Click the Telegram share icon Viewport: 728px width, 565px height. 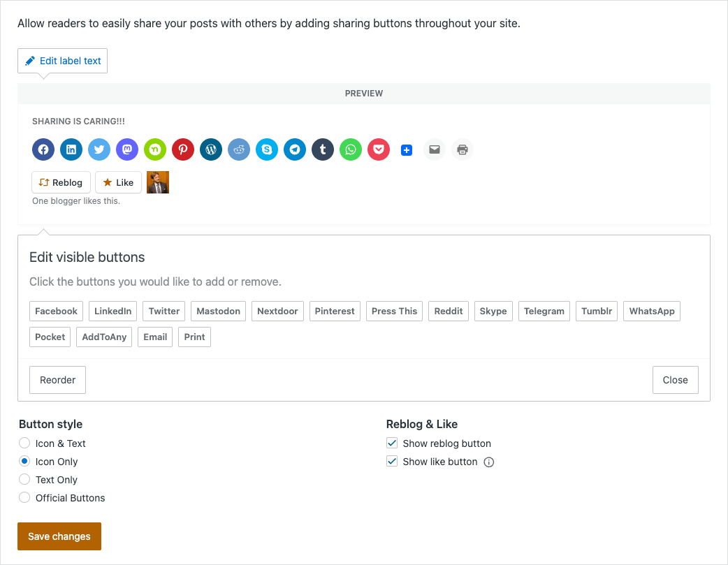click(x=295, y=149)
